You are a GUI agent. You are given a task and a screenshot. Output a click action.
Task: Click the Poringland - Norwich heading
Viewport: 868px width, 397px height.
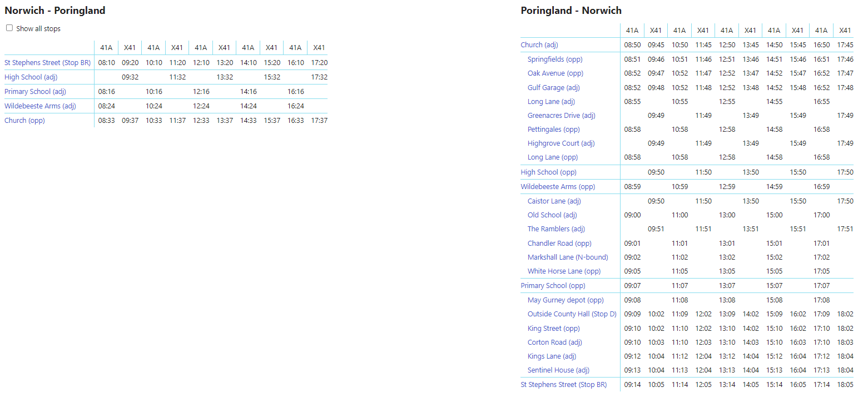[571, 11]
